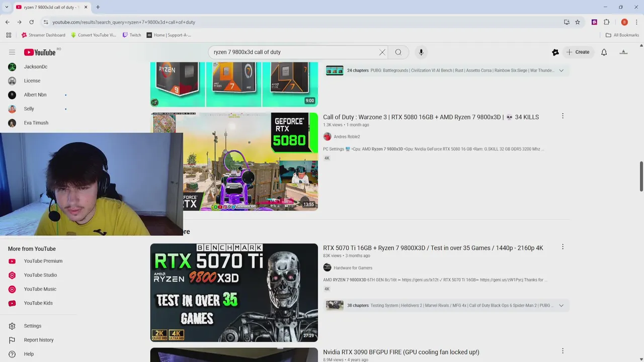Screen dimensions: 644x362
Task: Open more options for RTX 3090 video
Action: click(x=562, y=351)
